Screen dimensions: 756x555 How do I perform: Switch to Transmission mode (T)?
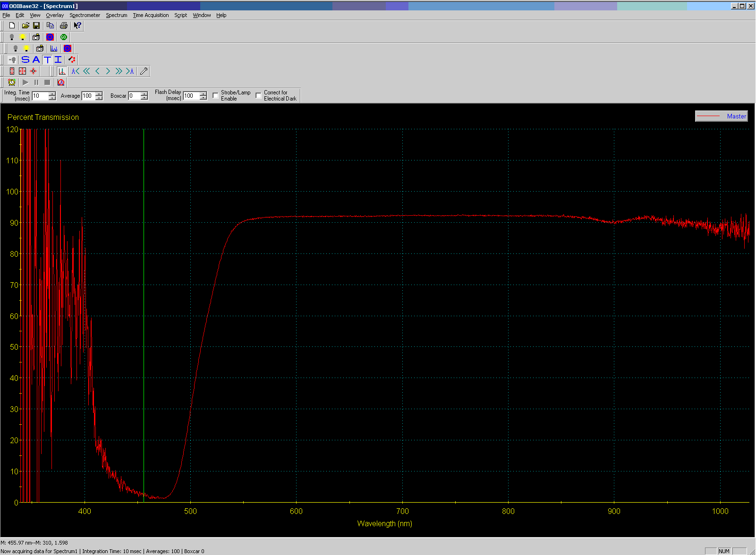[47, 59]
